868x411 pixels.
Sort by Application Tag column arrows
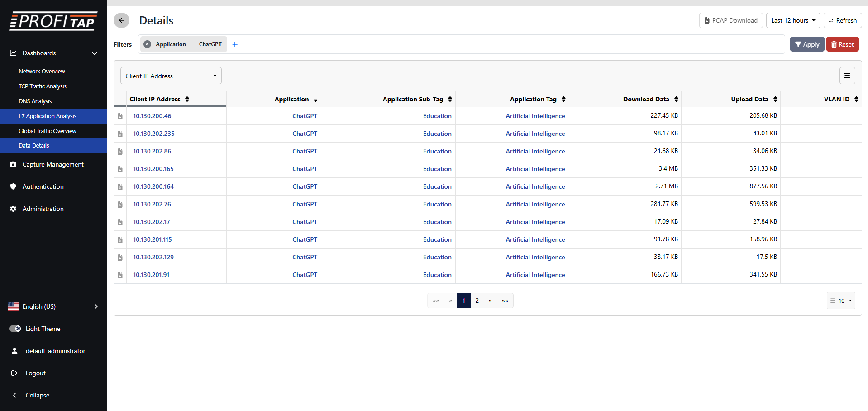coord(563,99)
